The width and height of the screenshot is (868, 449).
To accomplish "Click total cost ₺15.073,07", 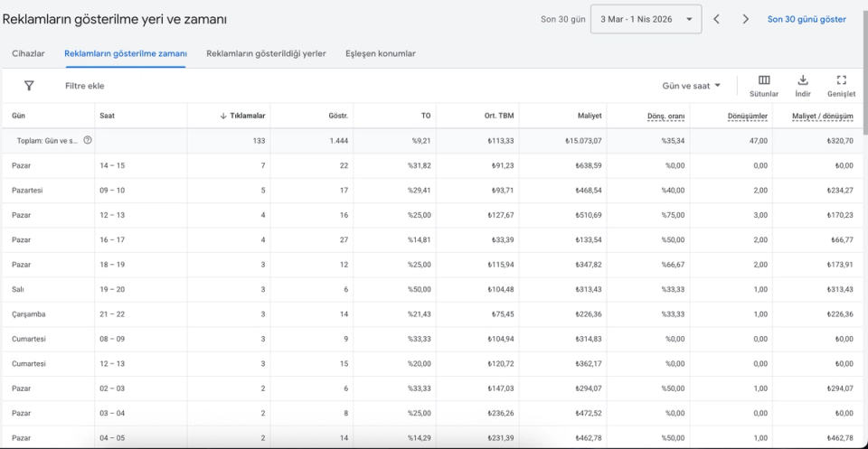I will pyautogui.click(x=583, y=141).
